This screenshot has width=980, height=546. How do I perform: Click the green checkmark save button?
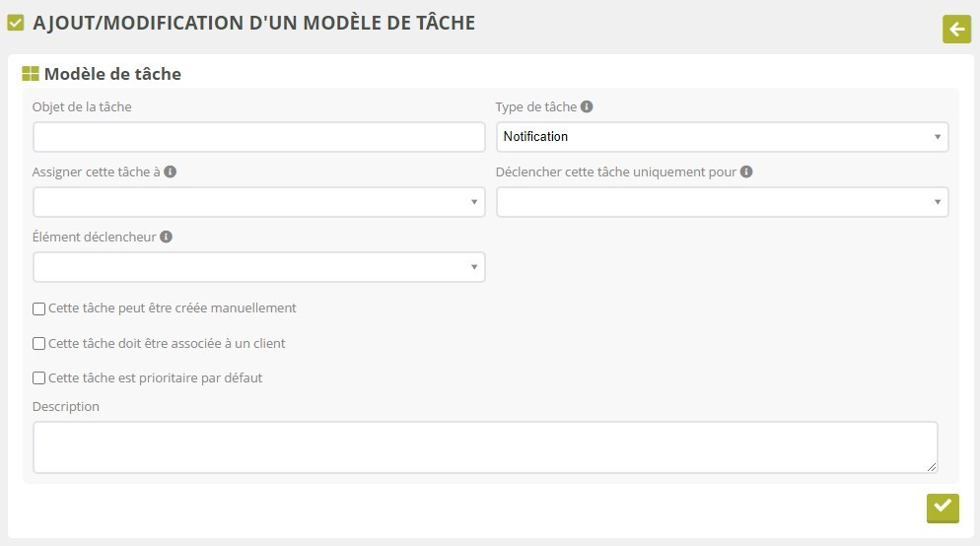point(943,507)
